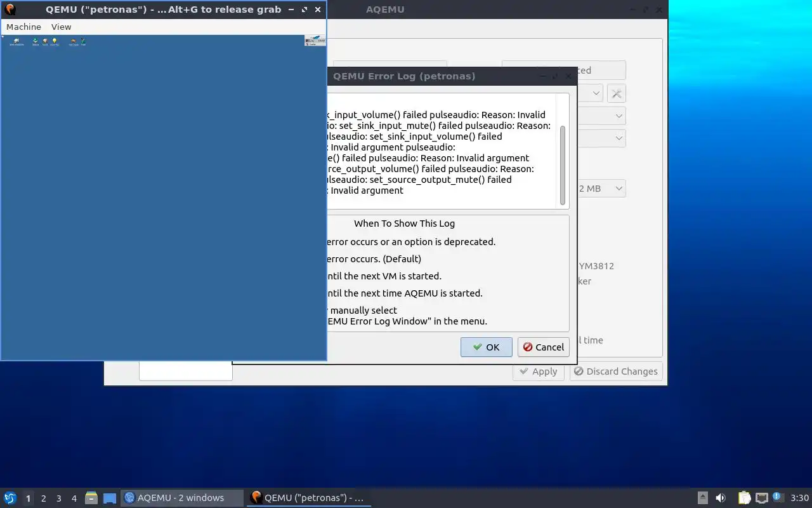Click the clipboard tray icon
Viewport: 812px width, 508px height.
pos(744,498)
